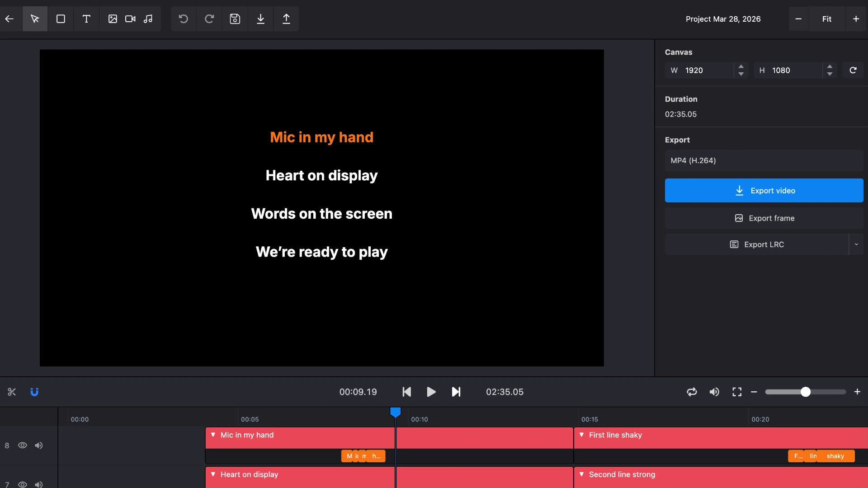The image size is (868, 488).
Task: Click the Fit zoom option
Action: pyautogui.click(x=827, y=19)
